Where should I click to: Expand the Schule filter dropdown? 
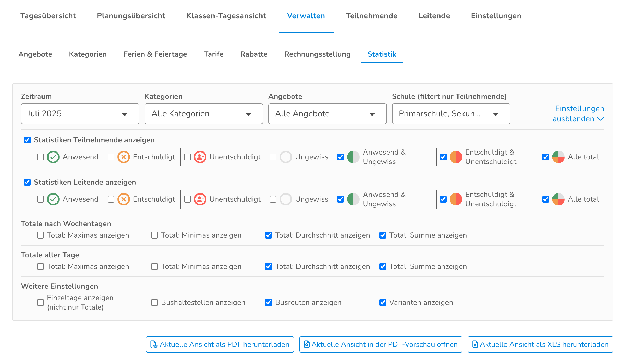tap(451, 114)
